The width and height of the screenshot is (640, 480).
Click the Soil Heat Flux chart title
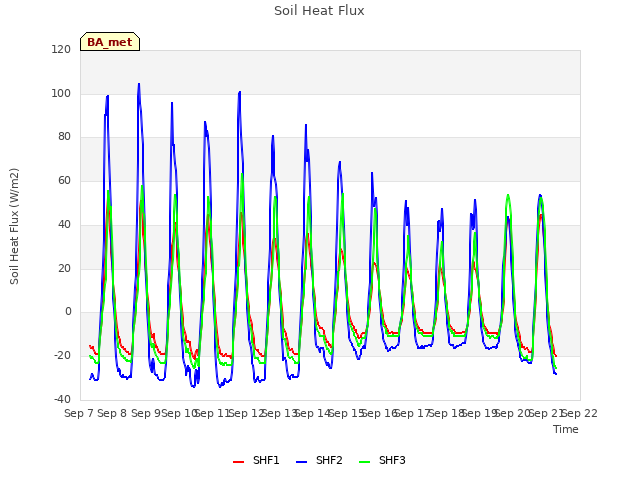click(x=319, y=11)
